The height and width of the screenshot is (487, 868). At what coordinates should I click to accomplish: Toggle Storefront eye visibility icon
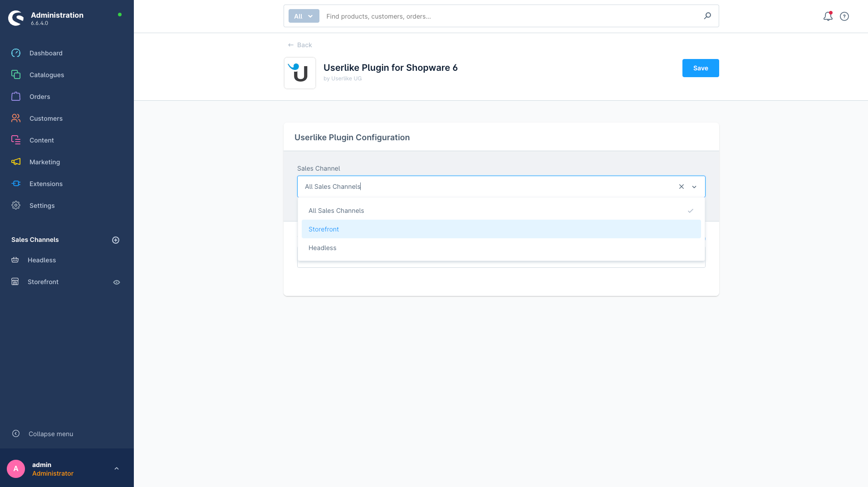pyautogui.click(x=117, y=282)
